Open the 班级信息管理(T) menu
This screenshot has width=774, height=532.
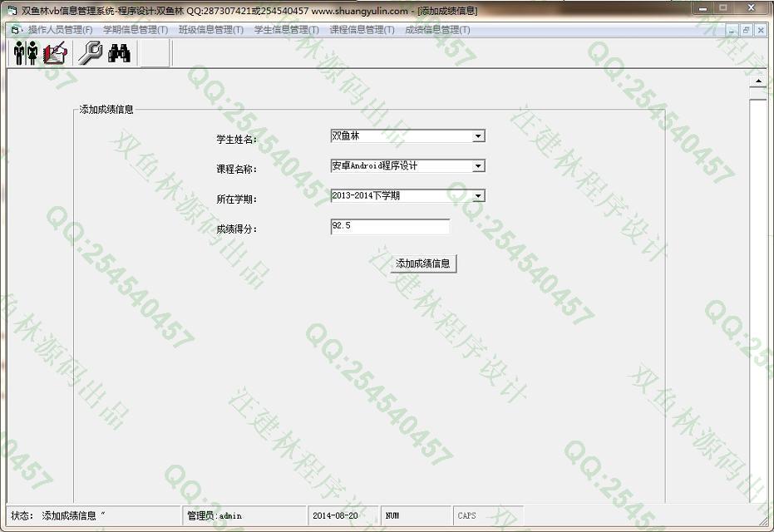211,30
